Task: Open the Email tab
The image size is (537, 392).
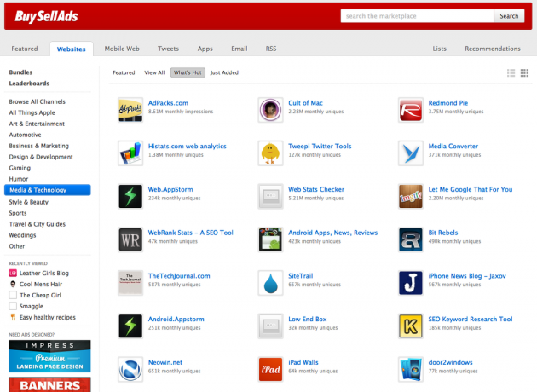Action: pyautogui.click(x=239, y=49)
